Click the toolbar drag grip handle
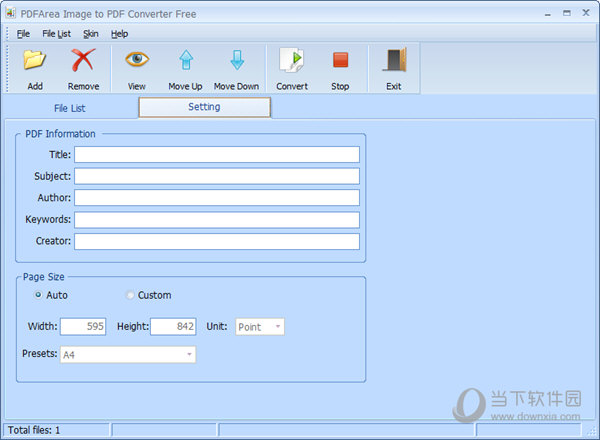The height and width of the screenshot is (440, 600). point(7,68)
